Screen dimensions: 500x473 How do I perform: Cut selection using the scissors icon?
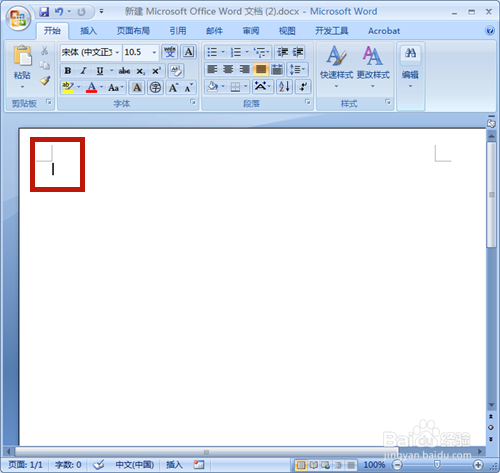[x=45, y=50]
